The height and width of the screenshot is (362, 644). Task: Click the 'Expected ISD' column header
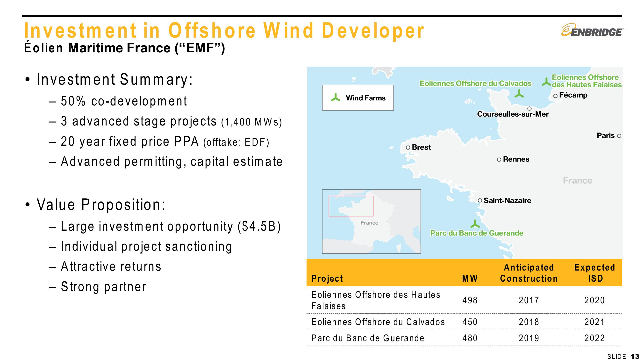coord(594,273)
